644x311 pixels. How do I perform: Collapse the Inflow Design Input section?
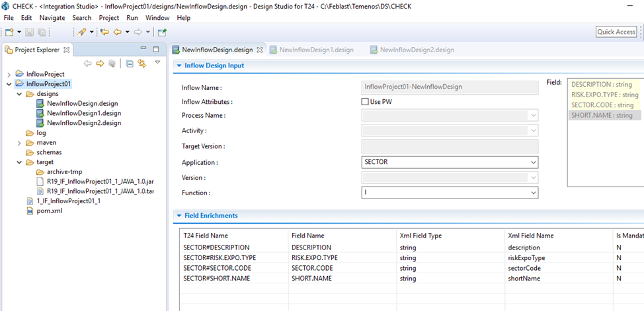point(179,66)
